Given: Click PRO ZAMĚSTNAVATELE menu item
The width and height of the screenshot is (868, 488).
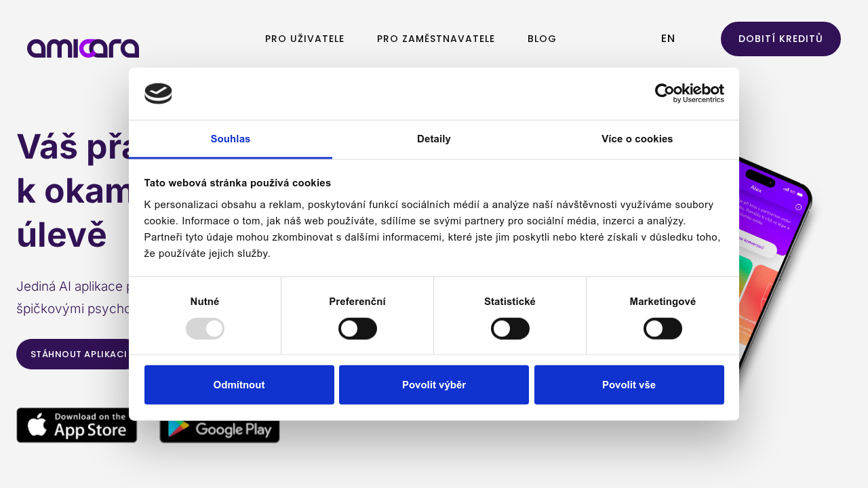Looking at the screenshot, I should pyautogui.click(x=436, y=39).
